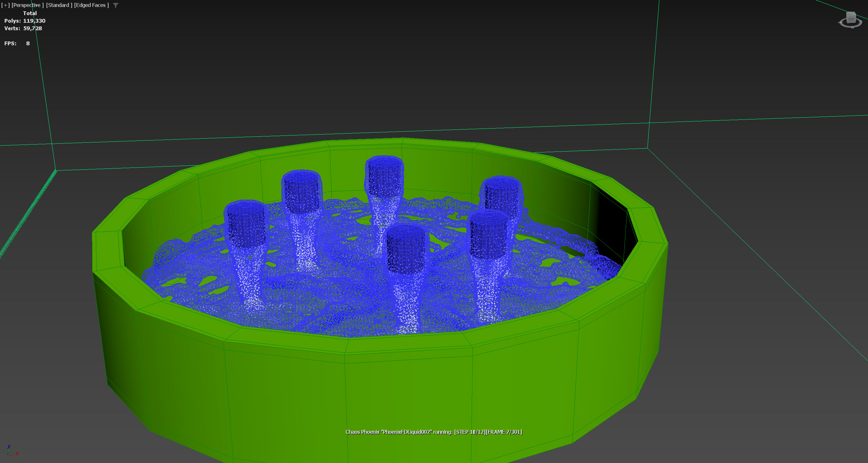Click the ViewCube compass ring
This screenshot has width=868, height=463.
click(844, 25)
